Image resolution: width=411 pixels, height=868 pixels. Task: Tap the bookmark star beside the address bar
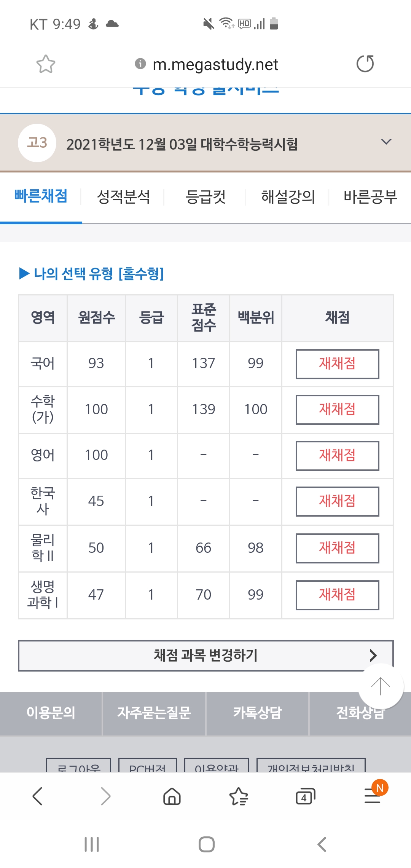(x=46, y=64)
